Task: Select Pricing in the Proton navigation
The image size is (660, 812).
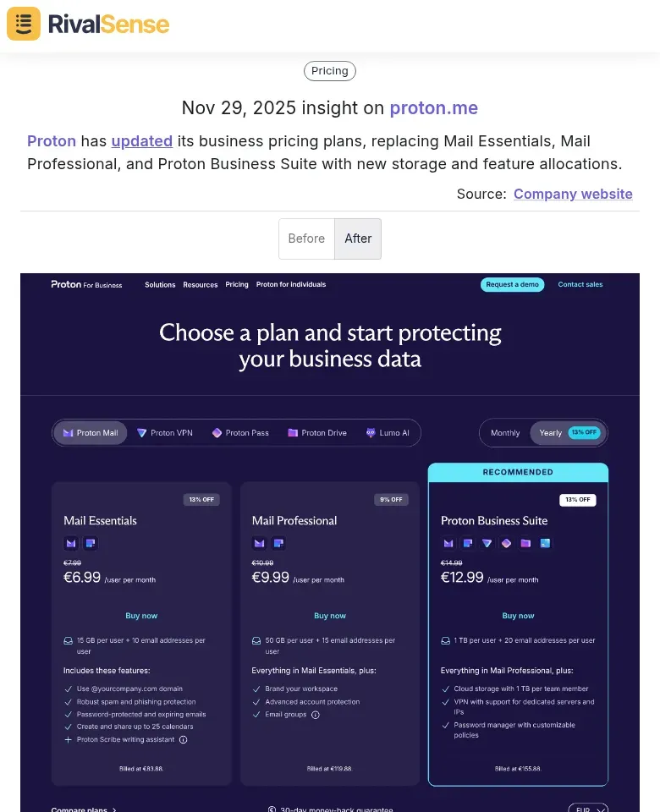Action: [236, 285]
